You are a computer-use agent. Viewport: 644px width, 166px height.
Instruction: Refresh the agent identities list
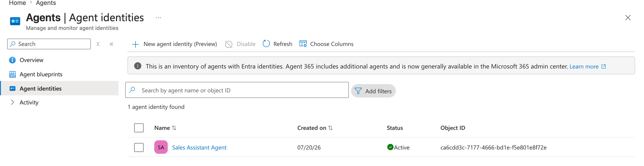pyautogui.click(x=278, y=44)
